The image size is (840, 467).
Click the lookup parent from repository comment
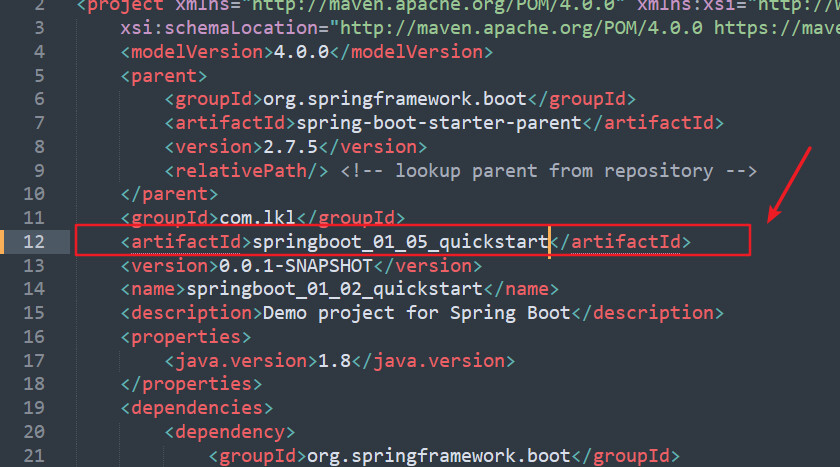pyautogui.click(x=549, y=171)
